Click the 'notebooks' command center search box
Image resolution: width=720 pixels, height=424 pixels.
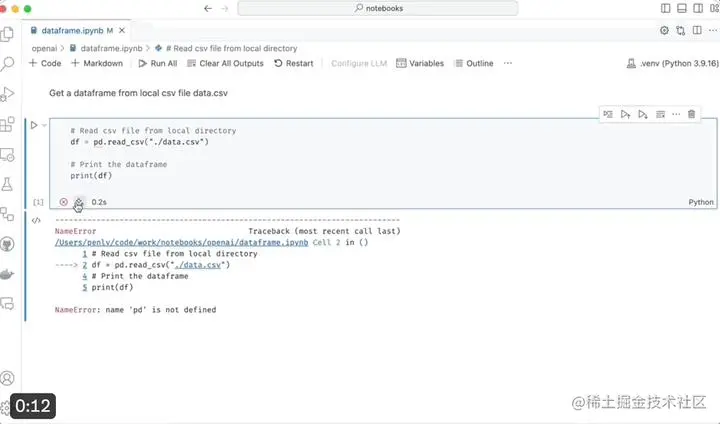[x=378, y=8]
